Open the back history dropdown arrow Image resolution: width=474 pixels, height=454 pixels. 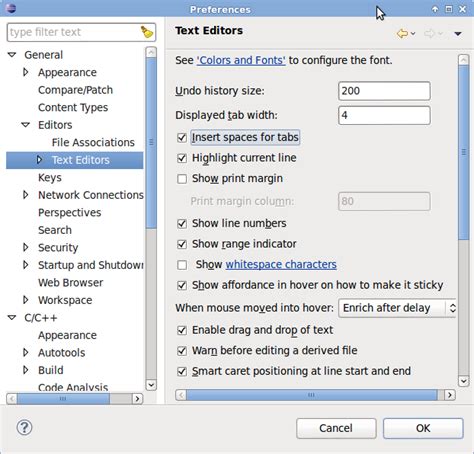point(413,33)
